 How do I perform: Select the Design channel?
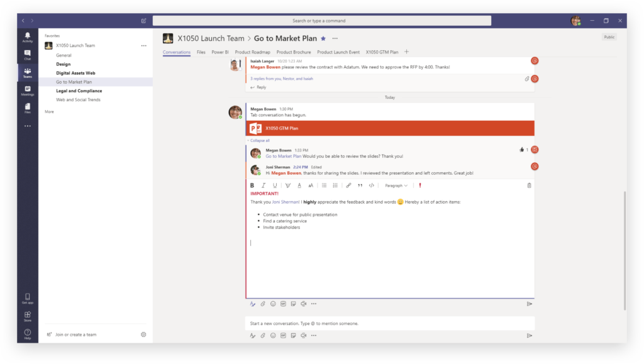tap(64, 64)
